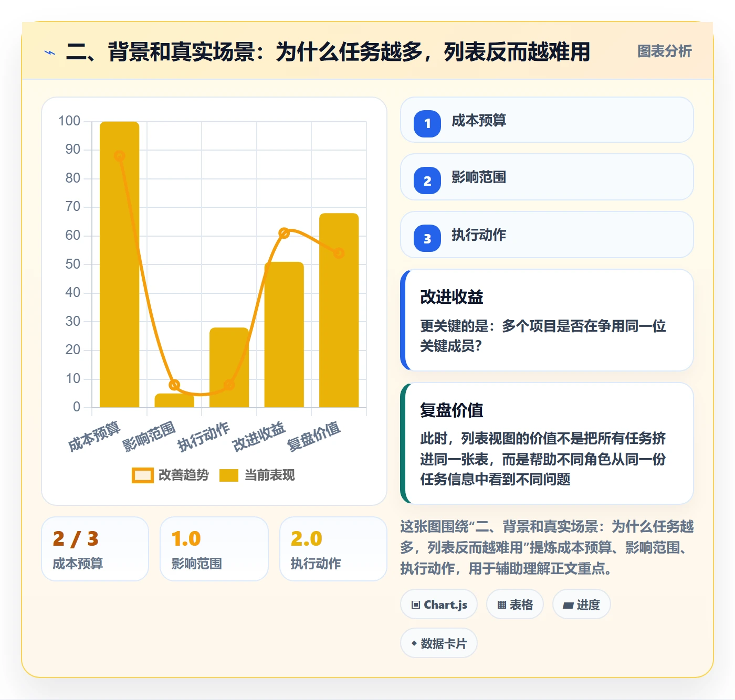This screenshot has width=735, height=700.
Task: Toggle the 改善趋势 legend swatch
Action: pyautogui.click(x=143, y=475)
